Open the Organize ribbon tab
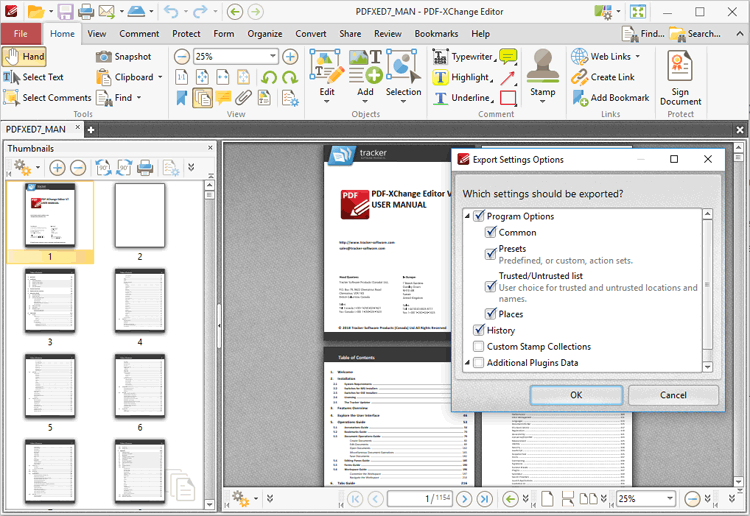The image size is (750, 516). pos(265,34)
